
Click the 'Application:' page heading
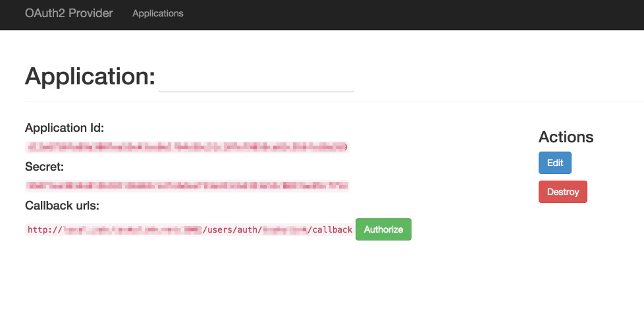90,76
